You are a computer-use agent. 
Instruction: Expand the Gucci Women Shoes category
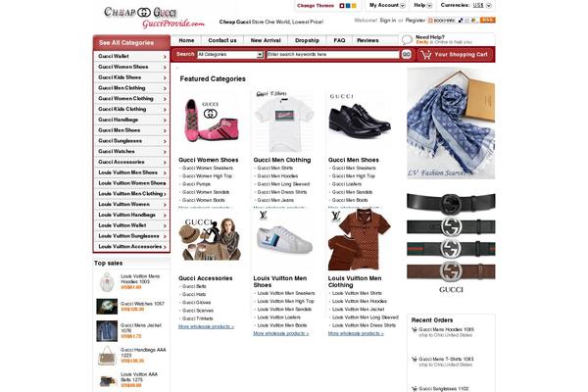pyautogui.click(x=131, y=67)
